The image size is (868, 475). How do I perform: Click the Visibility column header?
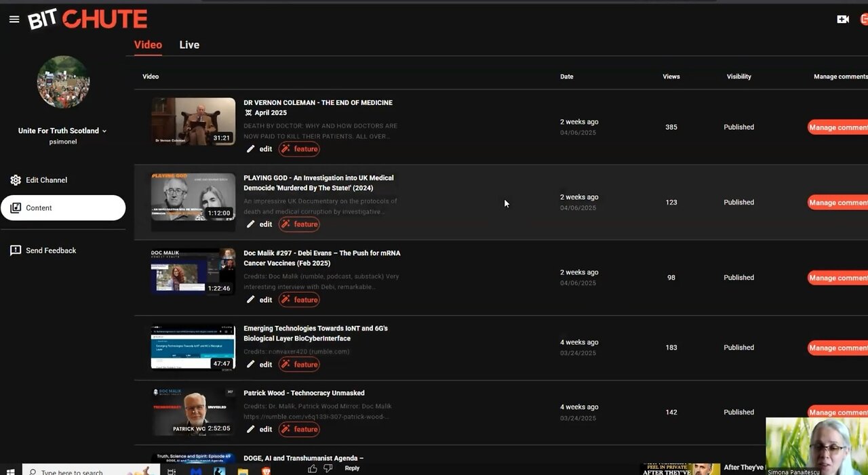[739, 77]
